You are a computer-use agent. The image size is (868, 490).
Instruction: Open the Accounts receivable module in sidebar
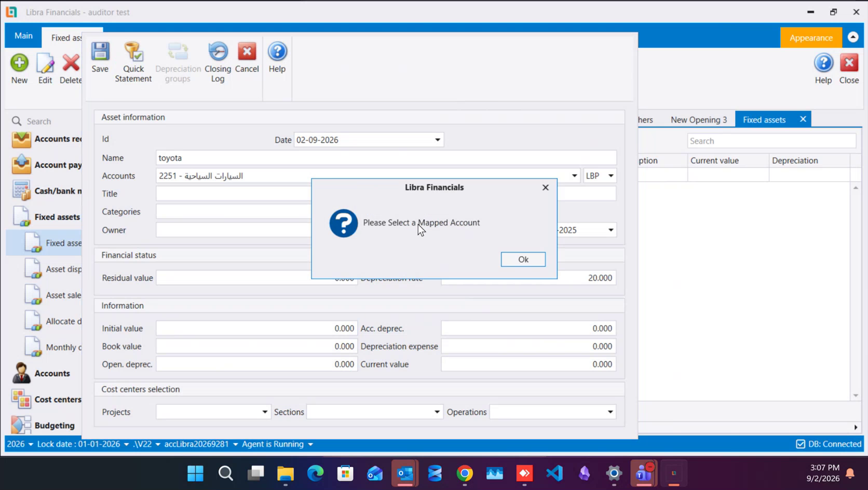[47, 139]
